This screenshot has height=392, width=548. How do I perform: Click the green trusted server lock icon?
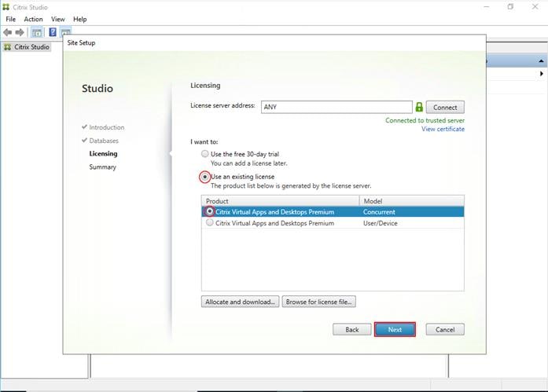pyautogui.click(x=419, y=107)
